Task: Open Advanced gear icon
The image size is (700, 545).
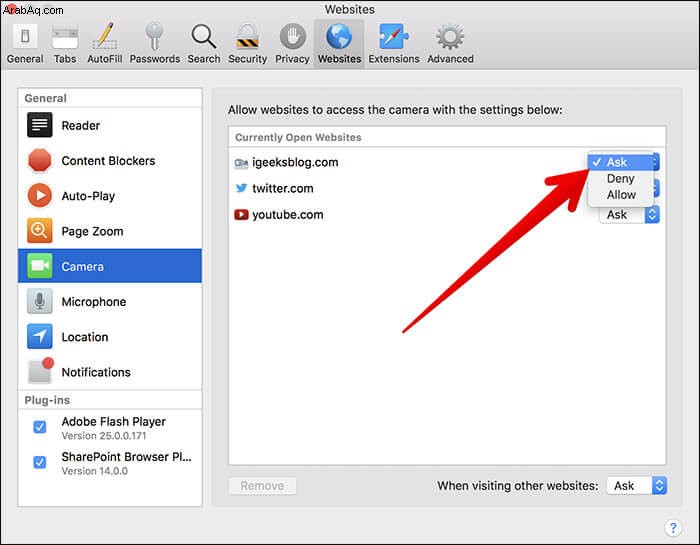Action: pos(450,36)
